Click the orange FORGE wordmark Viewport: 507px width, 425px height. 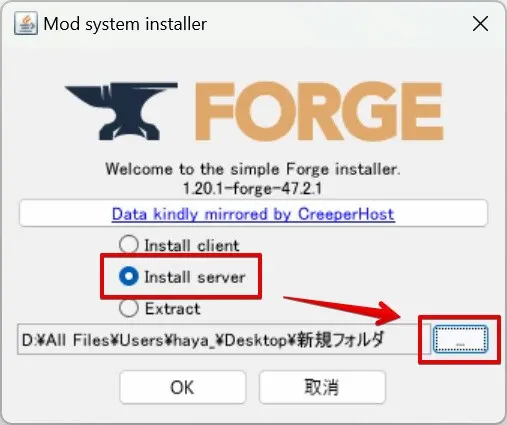(x=319, y=111)
